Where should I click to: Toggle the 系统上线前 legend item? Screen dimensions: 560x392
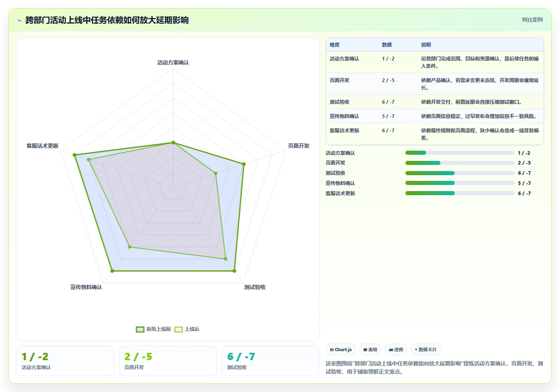153,329
